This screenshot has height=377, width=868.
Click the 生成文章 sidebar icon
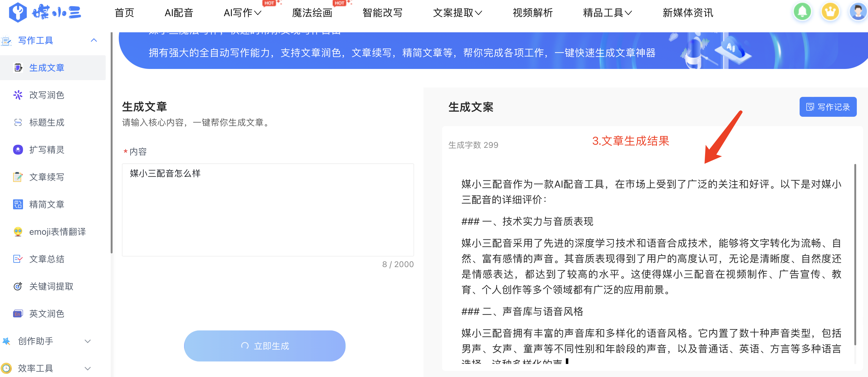point(18,68)
